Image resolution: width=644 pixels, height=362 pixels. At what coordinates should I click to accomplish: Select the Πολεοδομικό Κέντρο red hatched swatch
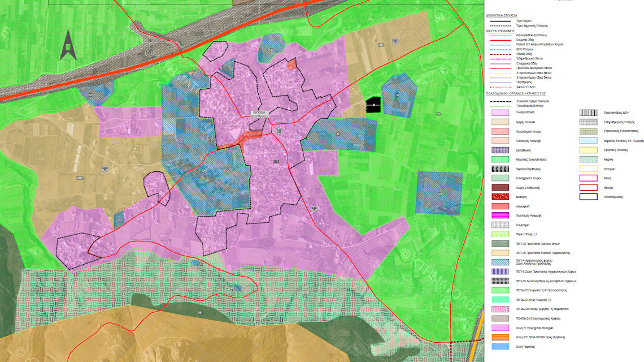coord(501,132)
